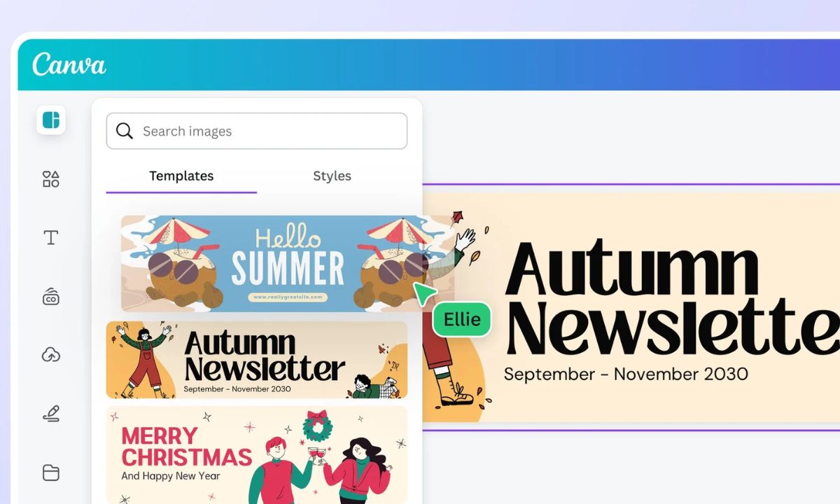Choose the Autumn Newsletter template thumbnail

257,360
